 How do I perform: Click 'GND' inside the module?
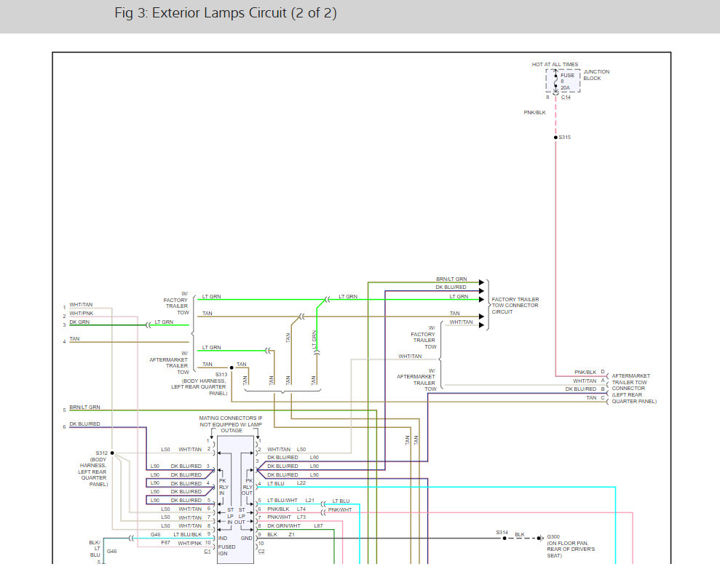pyautogui.click(x=247, y=538)
